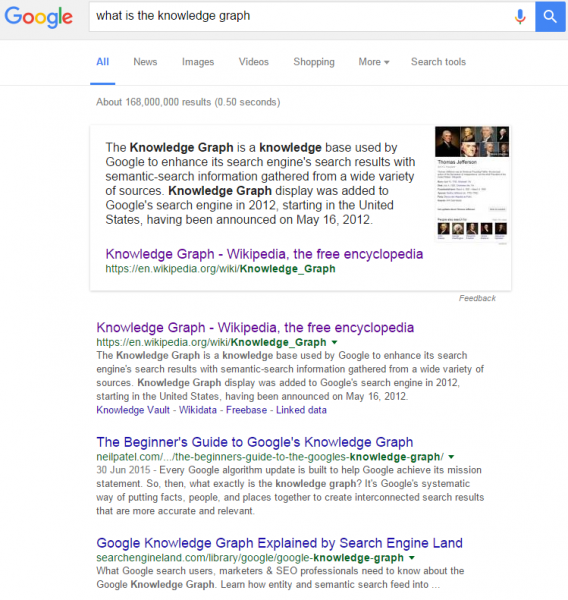Open the first organic Wikipedia result title
568x600 pixels.
255,328
